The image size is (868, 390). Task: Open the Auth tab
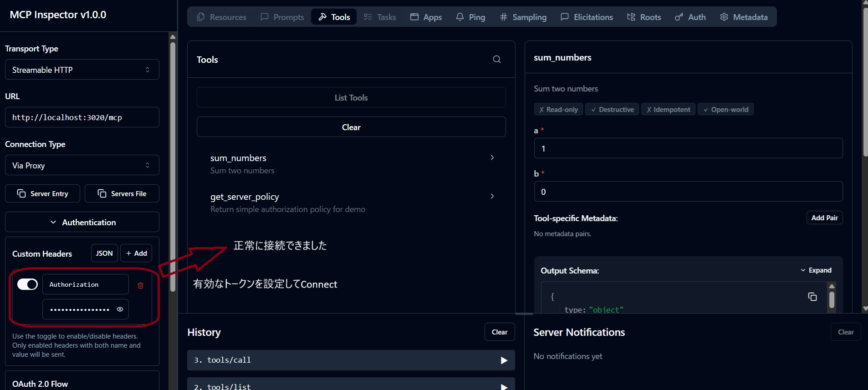(690, 17)
